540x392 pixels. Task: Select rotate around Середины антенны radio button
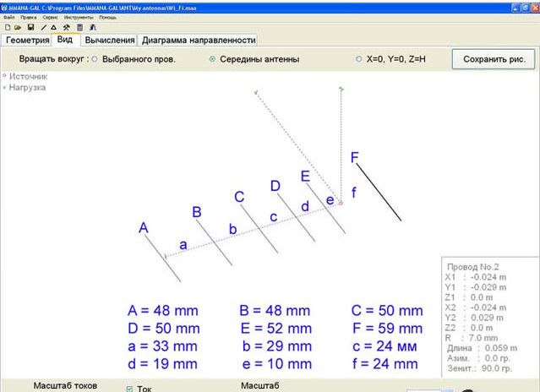pyautogui.click(x=212, y=59)
